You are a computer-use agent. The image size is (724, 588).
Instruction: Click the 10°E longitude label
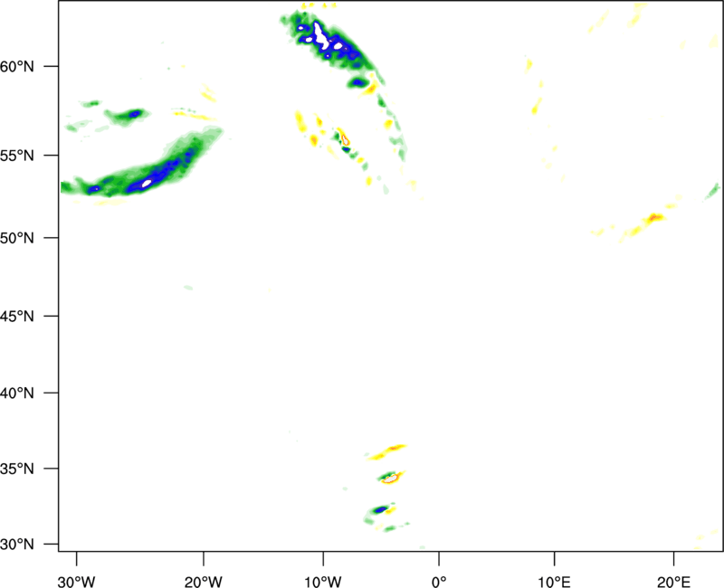coord(554,582)
